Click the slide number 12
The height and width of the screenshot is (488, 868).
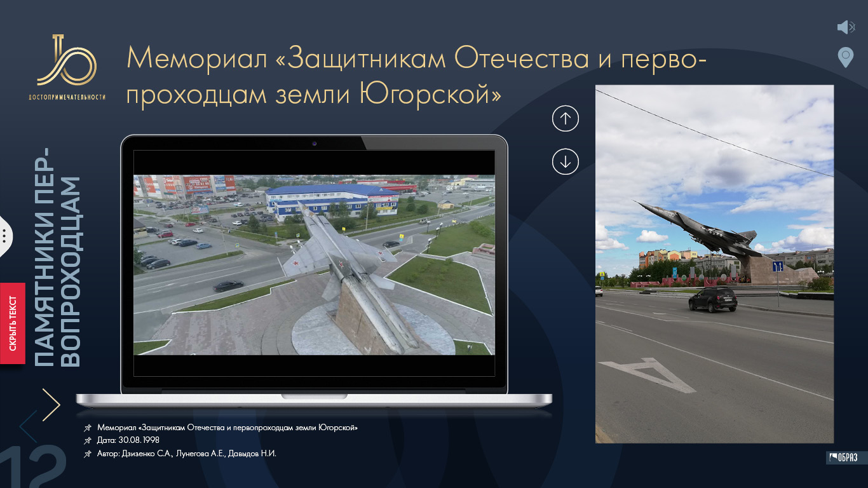33,467
